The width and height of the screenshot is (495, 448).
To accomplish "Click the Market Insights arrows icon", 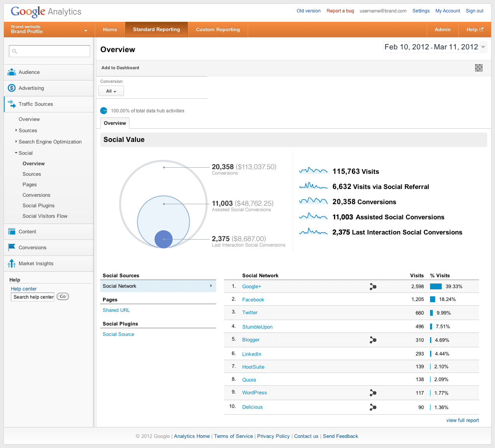I will [x=12, y=263].
